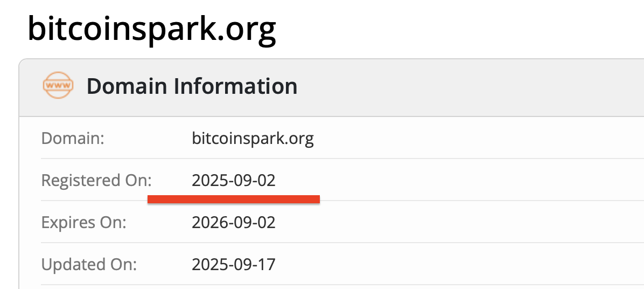Click the red underline below registration date

point(234,199)
